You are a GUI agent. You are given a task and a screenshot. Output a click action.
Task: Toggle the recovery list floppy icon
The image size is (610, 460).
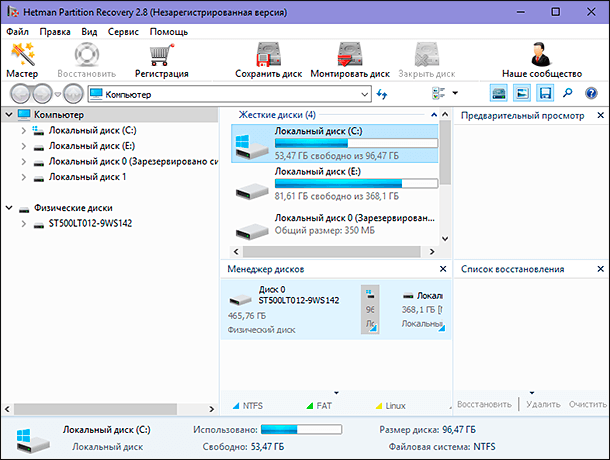coord(545,93)
